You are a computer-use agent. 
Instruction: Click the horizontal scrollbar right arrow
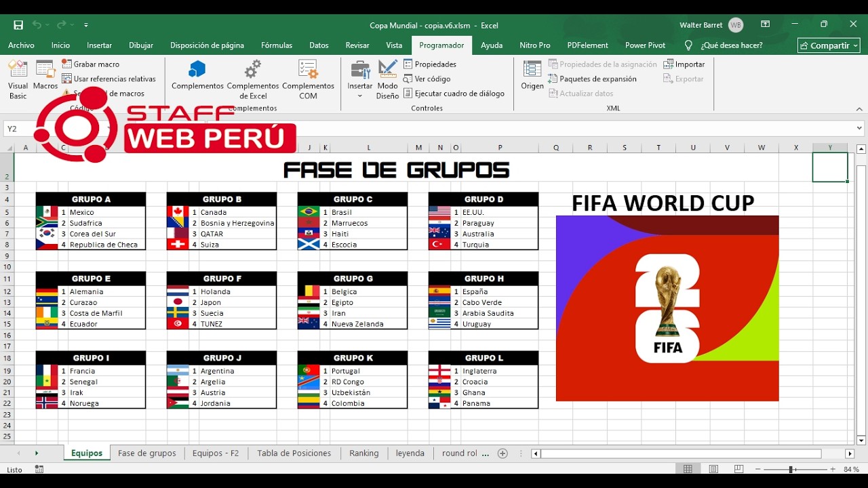click(850, 453)
